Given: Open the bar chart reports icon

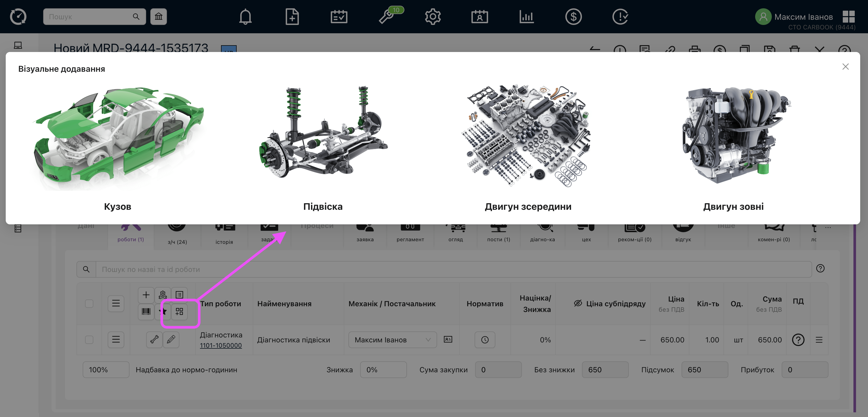Looking at the screenshot, I should [x=526, y=16].
